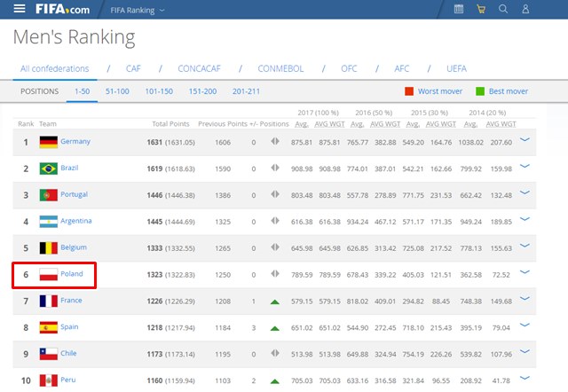
Task: Click the search magnifier icon
Action: 503,9
